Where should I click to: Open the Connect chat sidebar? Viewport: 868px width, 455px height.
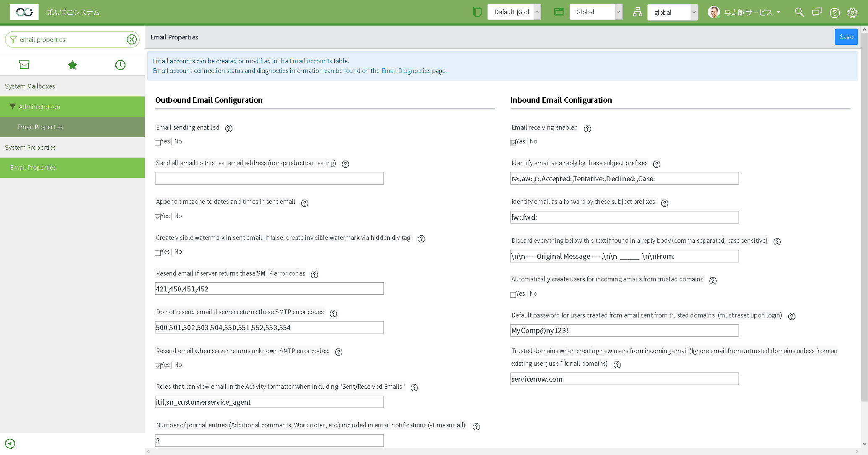817,12
